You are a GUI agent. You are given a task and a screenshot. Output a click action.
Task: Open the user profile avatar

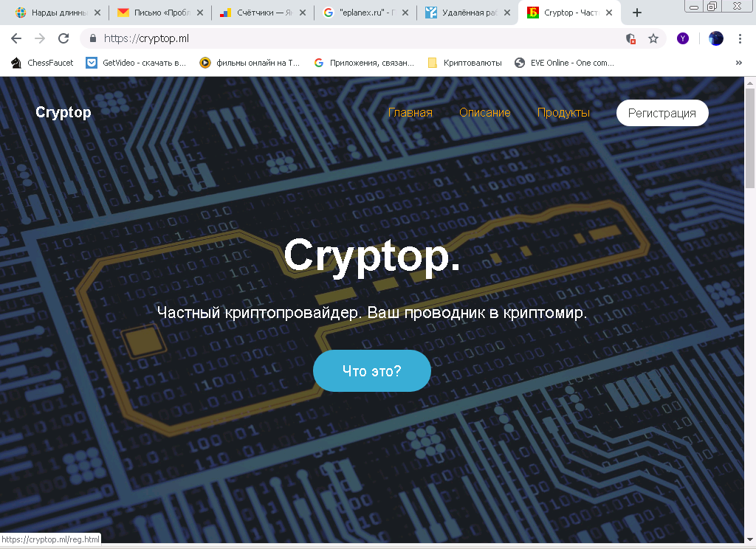click(716, 38)
